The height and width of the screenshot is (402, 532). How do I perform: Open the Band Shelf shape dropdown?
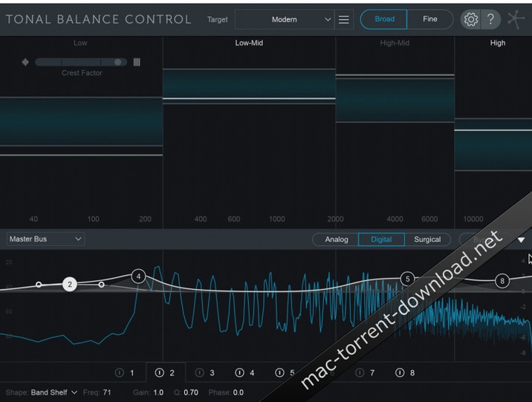(54, 392)
